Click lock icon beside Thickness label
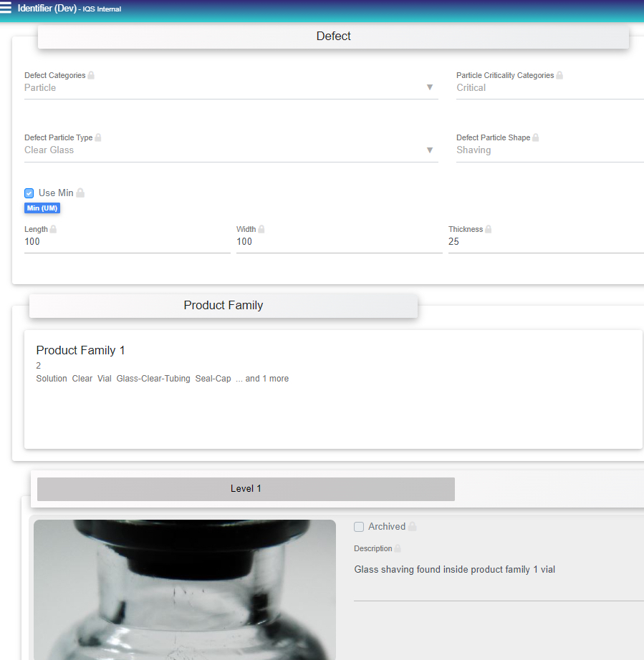 click(488, 229)
